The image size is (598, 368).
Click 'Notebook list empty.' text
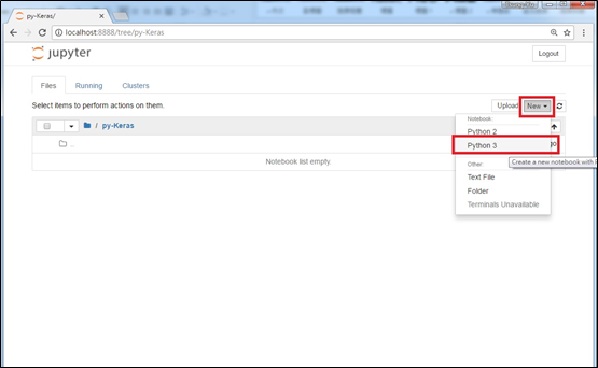[x=298, y=162]
